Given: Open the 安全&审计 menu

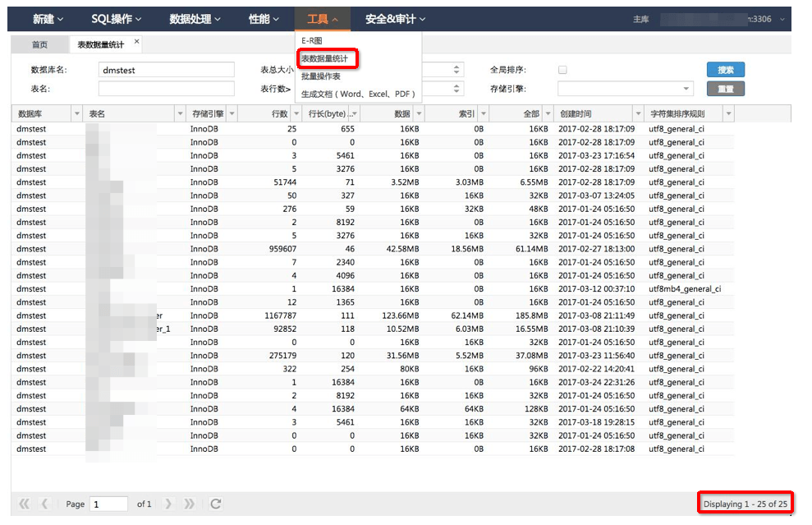Looking at the screenshot, I should [395, 19].
